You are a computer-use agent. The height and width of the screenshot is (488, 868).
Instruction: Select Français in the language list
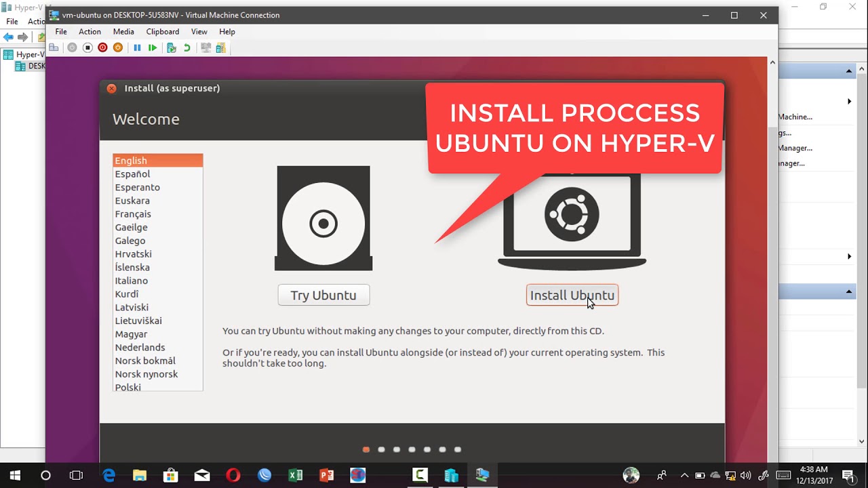[157, 214]
